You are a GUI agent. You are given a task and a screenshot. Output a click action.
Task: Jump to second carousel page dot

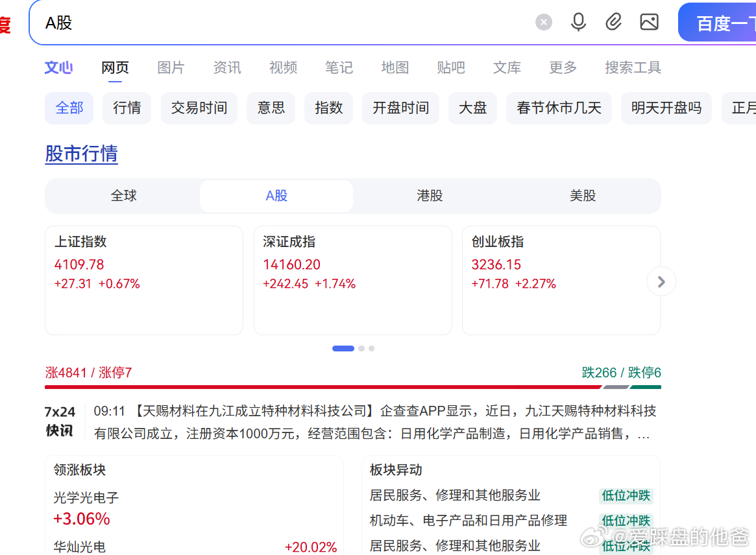[361, 348]
